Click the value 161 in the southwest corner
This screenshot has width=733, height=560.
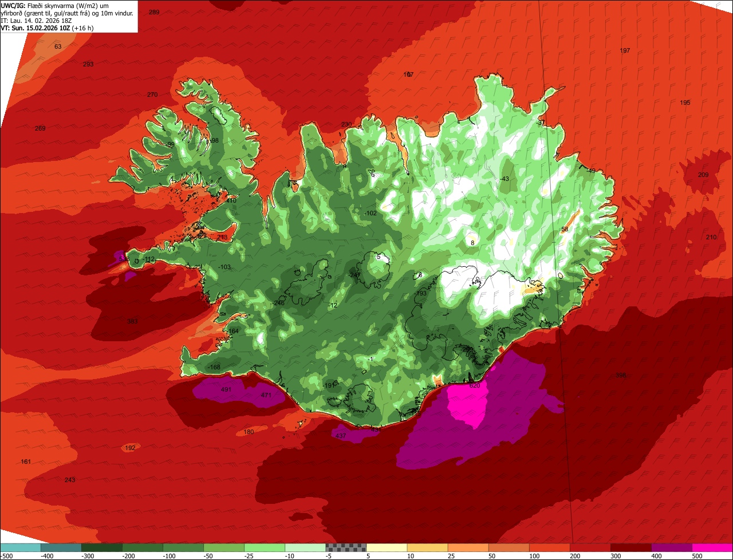26,462
